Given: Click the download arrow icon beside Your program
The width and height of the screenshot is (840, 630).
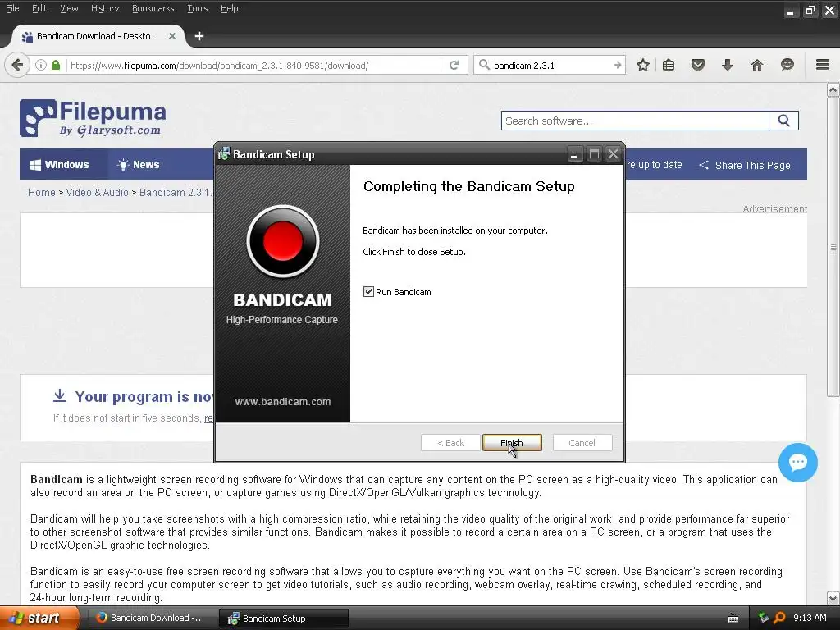Looking at the screenshot, I should click(59, 396).
